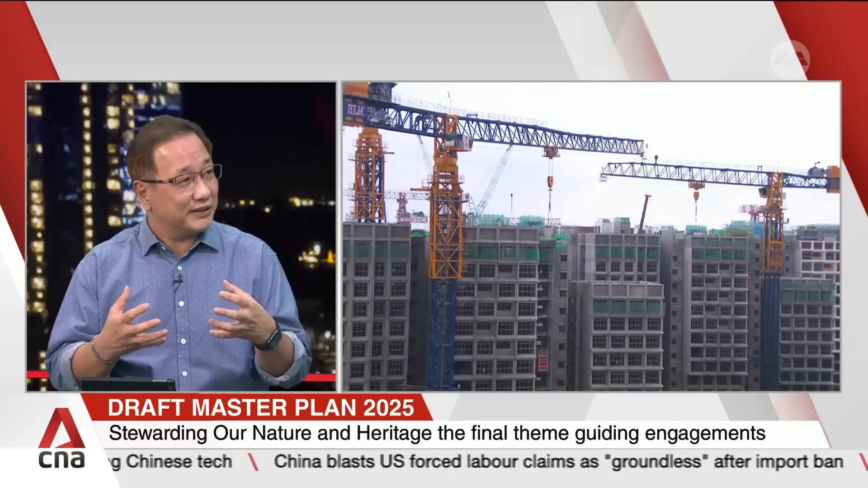
Task: Click the "China blasts US forced labour" ticker headline
Action: 558,462
